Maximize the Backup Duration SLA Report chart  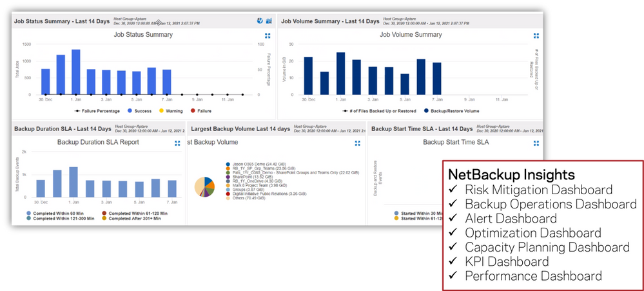(x=177, y=143)
